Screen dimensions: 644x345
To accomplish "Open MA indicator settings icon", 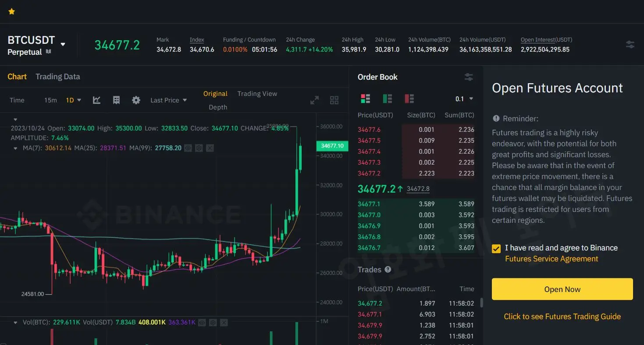I will pyautogui.click(x=199, y=148).
